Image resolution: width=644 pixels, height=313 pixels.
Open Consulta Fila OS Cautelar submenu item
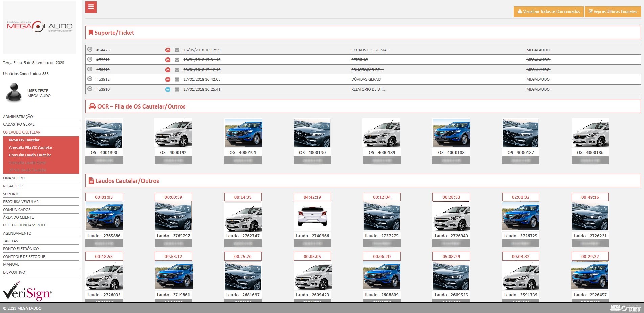tap(30, 148)
